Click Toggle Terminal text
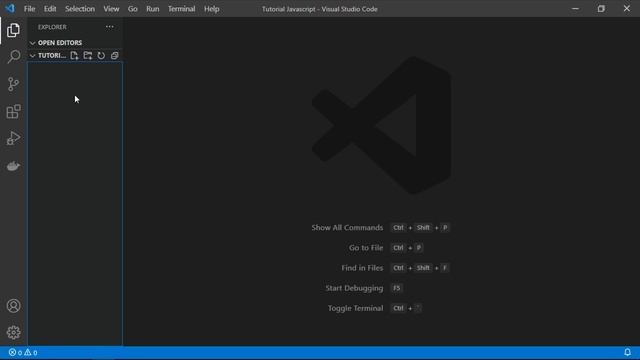 pos(355,308)
